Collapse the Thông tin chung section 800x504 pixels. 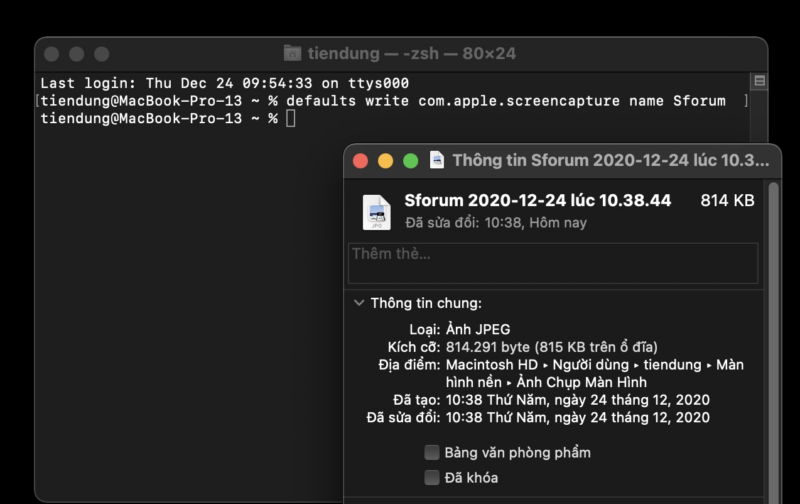(x=359, y=303)
